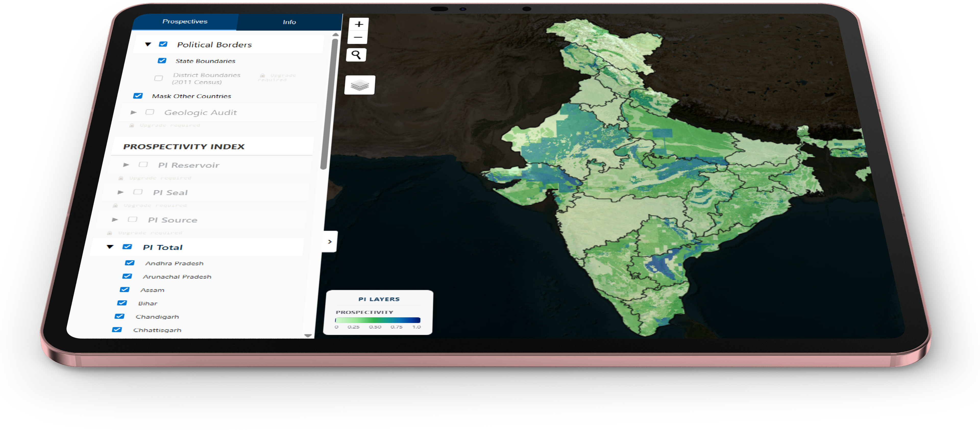Viewport: 980px width, 430px height.
Task: Select the 'Chhattisgarh' label
Action: click(x=157, y=330)
